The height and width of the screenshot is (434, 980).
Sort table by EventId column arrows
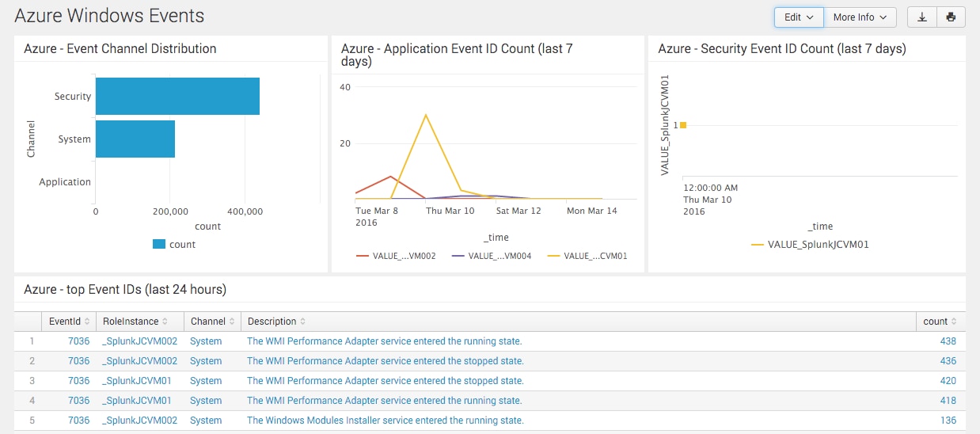point(87,322)
